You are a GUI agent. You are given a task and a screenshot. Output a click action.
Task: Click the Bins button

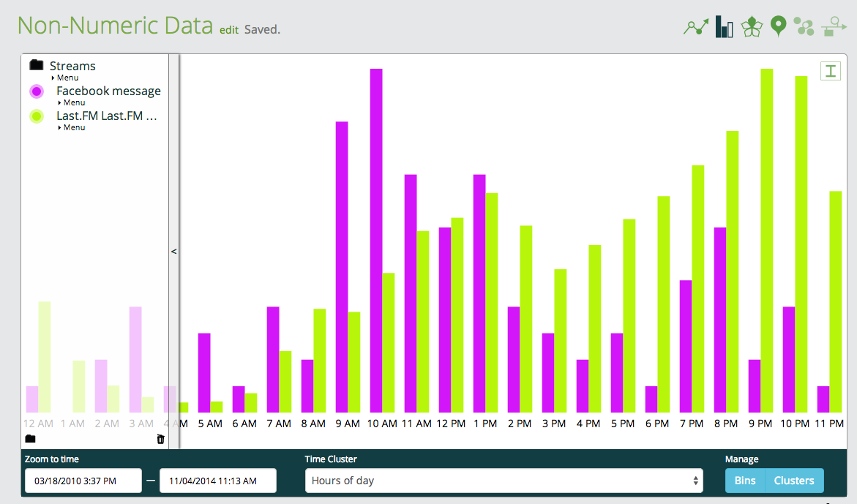tap(745, 481)
